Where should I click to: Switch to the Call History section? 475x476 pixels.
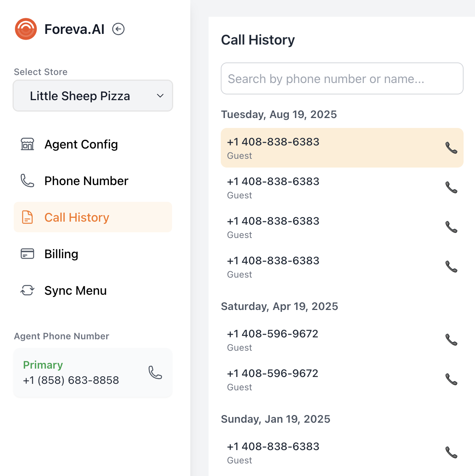coord(76,217)
